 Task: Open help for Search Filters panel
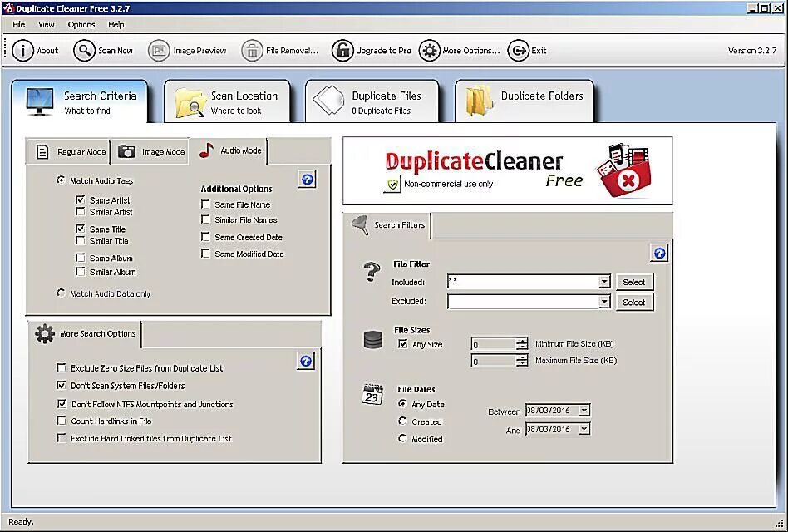tap(659, 254)
